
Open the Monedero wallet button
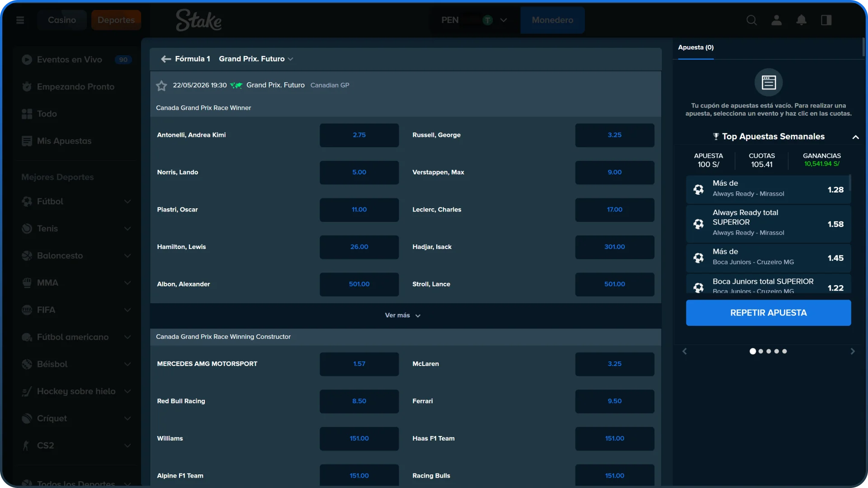[x=552, y=20]
